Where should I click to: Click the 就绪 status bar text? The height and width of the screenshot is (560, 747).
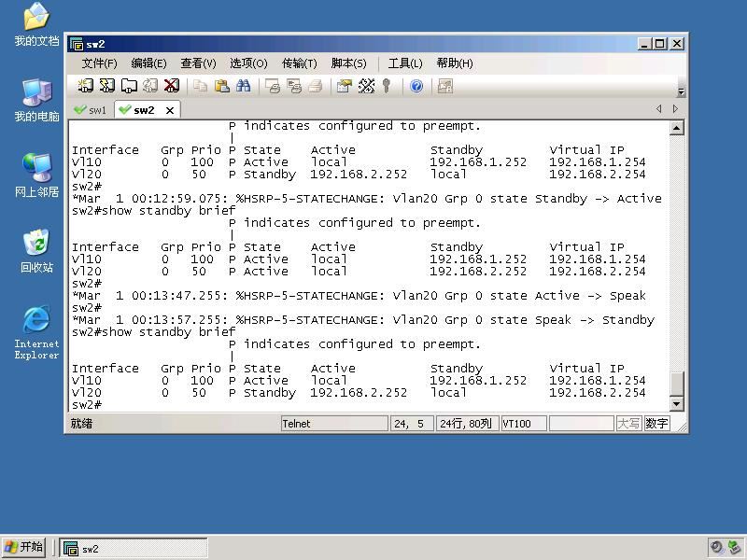(82, 424)
